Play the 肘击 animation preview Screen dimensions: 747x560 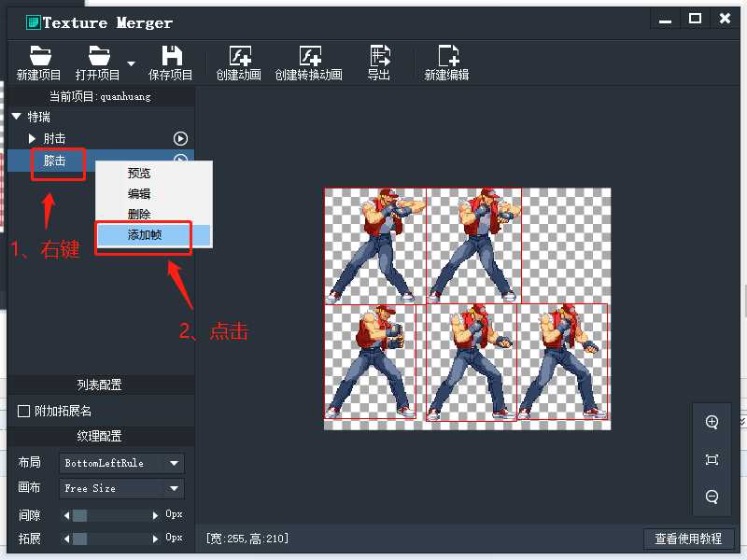coord(180,138)
